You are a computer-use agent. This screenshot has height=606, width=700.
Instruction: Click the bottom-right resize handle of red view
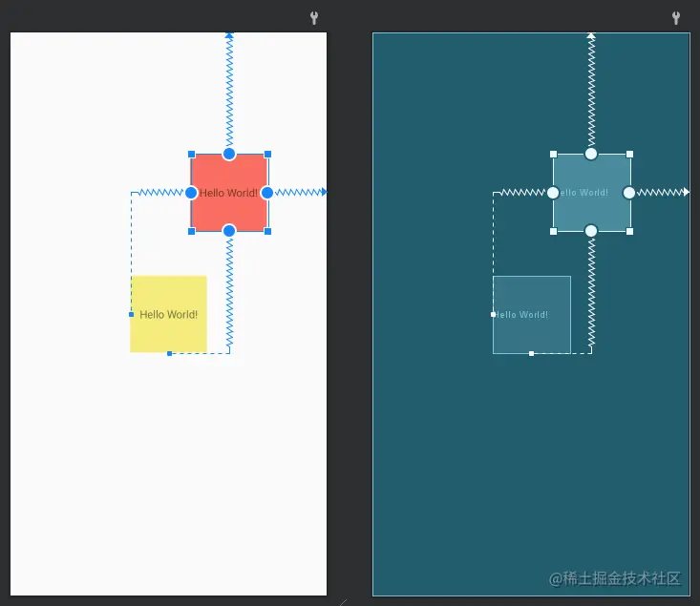[267, 231]
